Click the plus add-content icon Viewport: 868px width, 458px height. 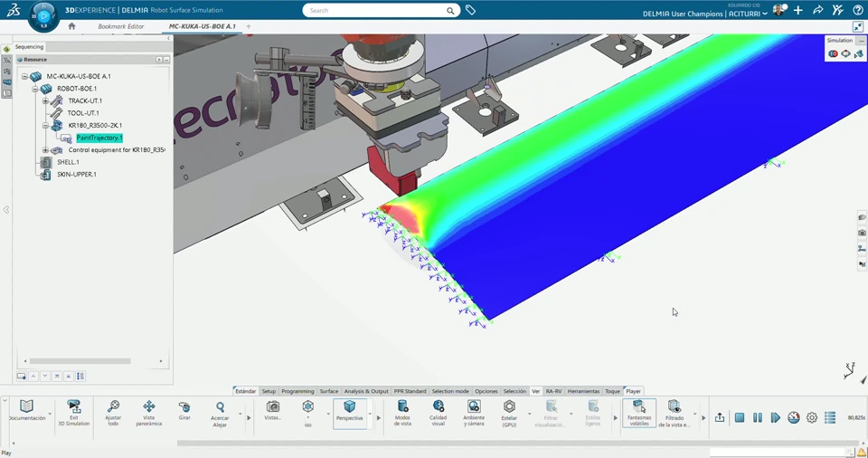click(x=797, y=11)
